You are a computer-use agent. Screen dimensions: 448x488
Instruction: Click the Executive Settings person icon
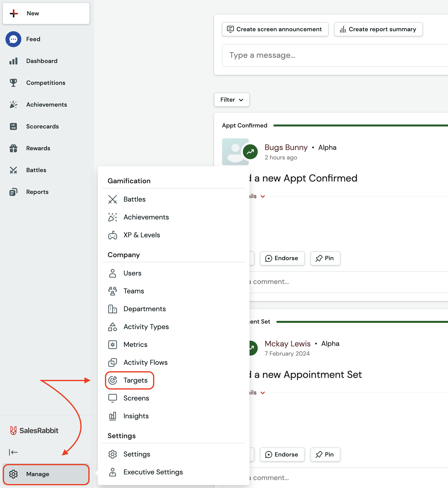(x=113, y=472)
